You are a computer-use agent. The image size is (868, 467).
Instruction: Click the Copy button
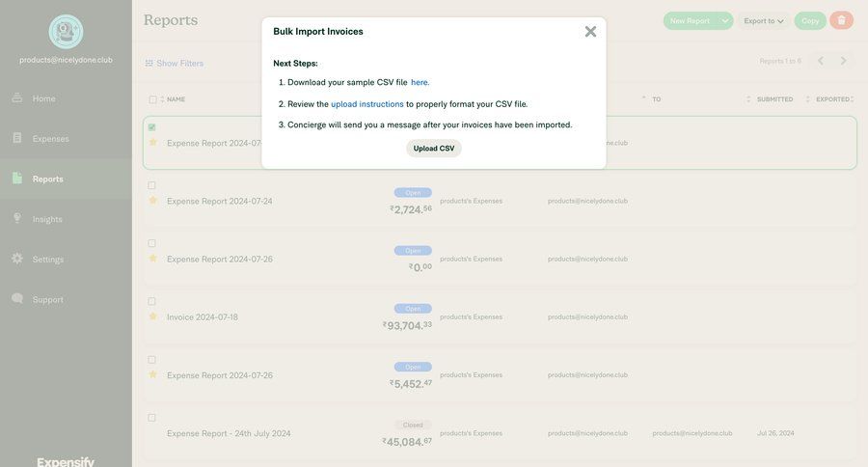tap(810, 21)
